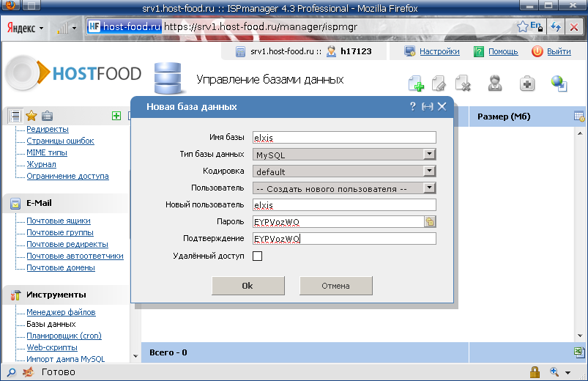The height and width of the screenshot is (381, 588).
Task: Stop loading with the red X button
Action: coord(574,27)
